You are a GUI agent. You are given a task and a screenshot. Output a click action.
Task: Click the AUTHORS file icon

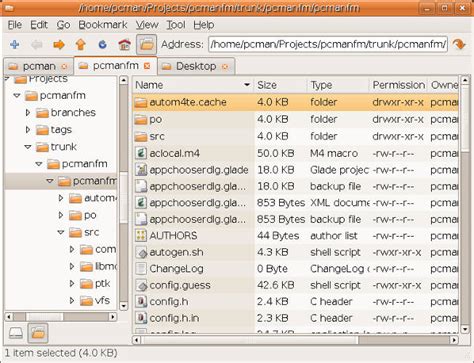pyautogui.click(x=141, y=236)
